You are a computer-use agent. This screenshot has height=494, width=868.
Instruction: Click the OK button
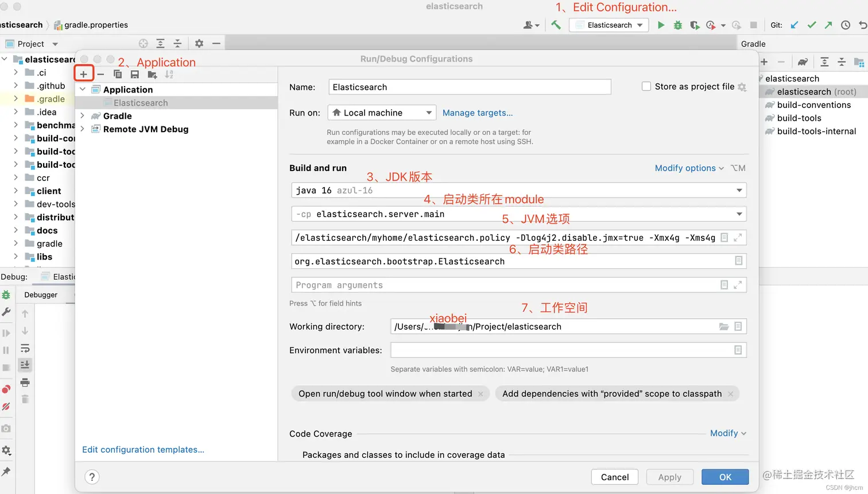726,477
